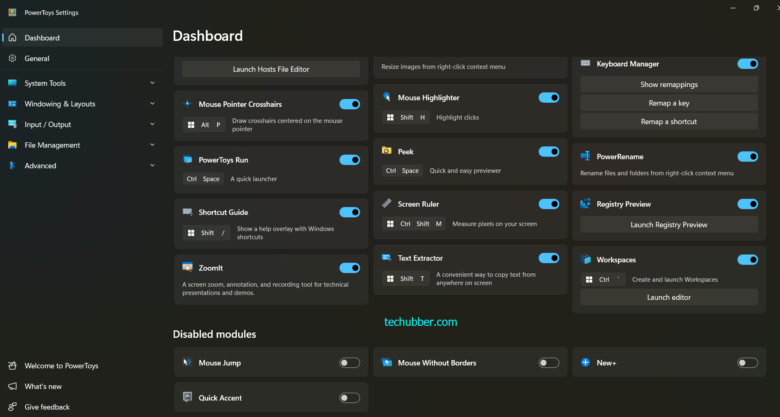Screen dimensions: 780x417
Task: Click the General gear icon
Action: [12, 58]
